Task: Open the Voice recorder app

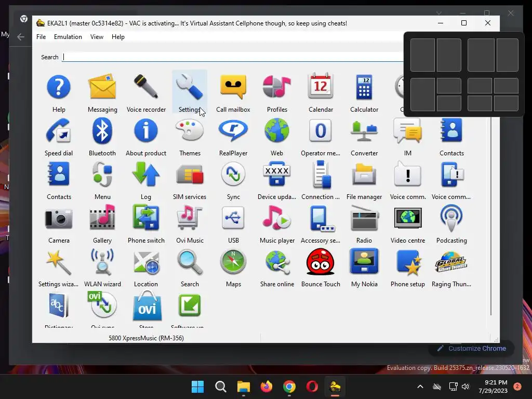Action: coord(146,87)
